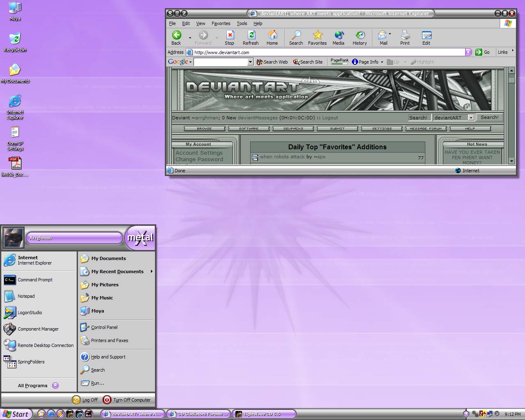The height and width of the screenshot is (420, 525).
Task: Open the Search pane with magnifier icon
Action: coord(296,37)
